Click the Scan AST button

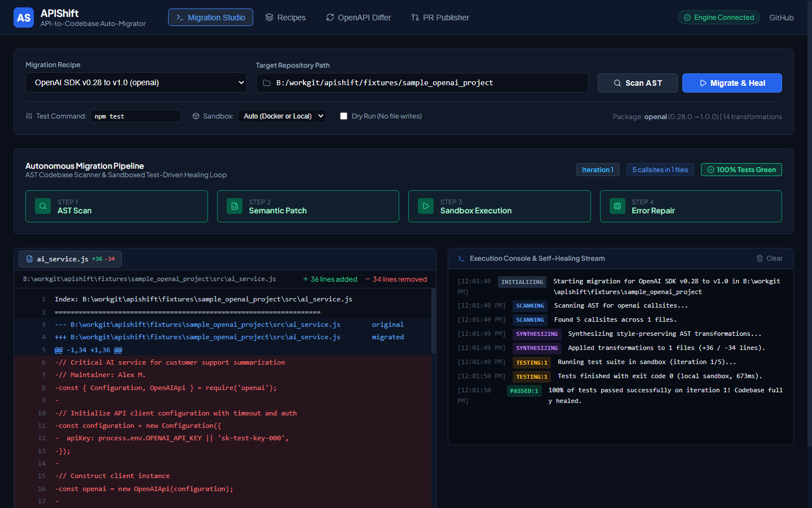click(x=638, y=83)
